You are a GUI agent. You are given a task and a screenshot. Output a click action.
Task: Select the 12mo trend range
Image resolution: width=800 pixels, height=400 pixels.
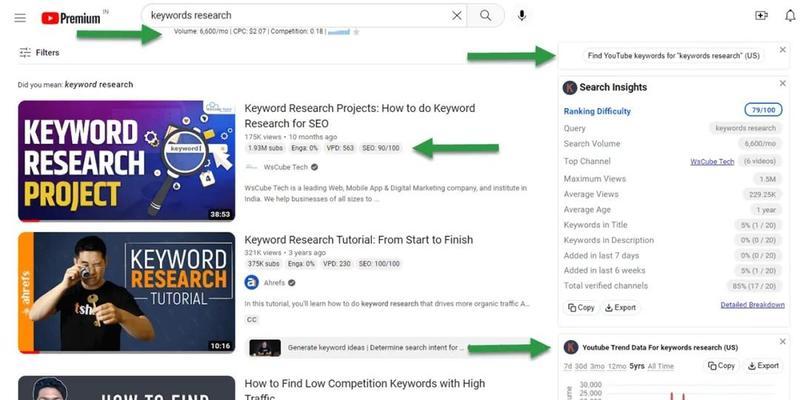click(617, 366)
